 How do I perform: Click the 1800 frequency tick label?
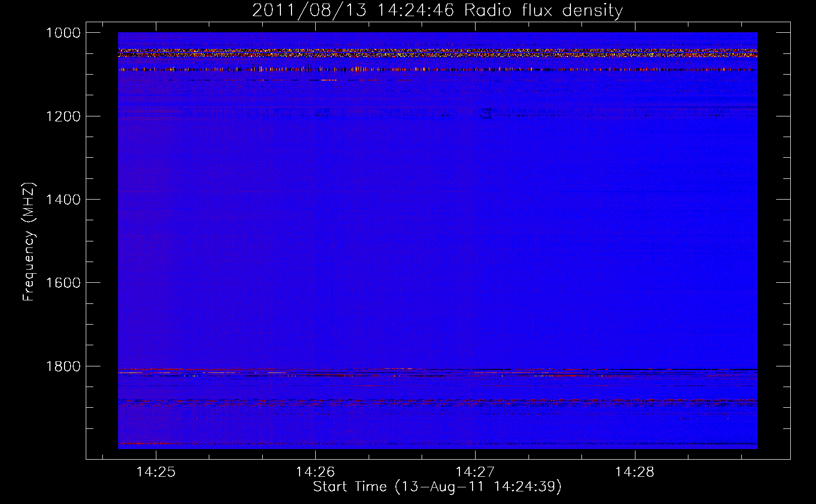pos(63,366)
